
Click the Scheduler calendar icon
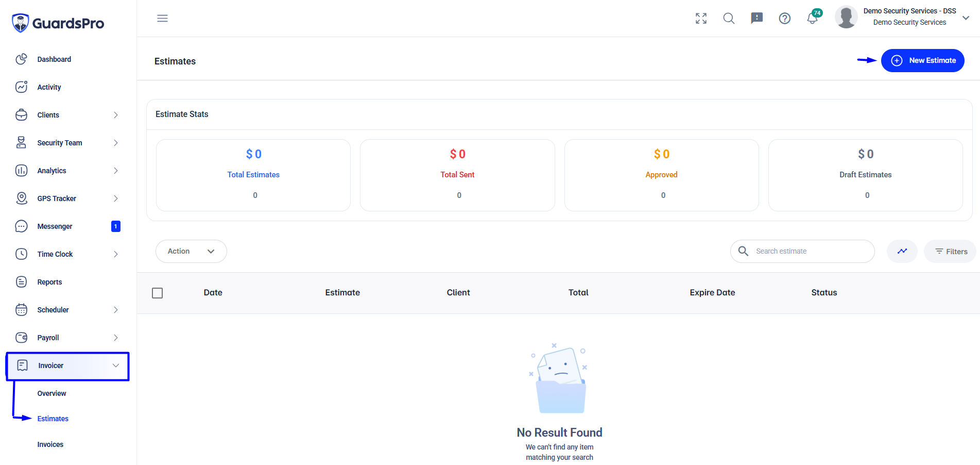[21, 310]
